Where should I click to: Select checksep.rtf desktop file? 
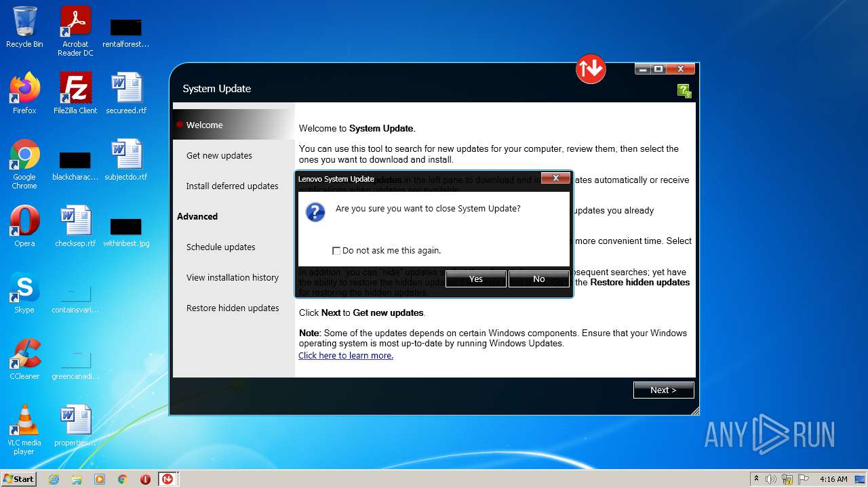point(75,226)
